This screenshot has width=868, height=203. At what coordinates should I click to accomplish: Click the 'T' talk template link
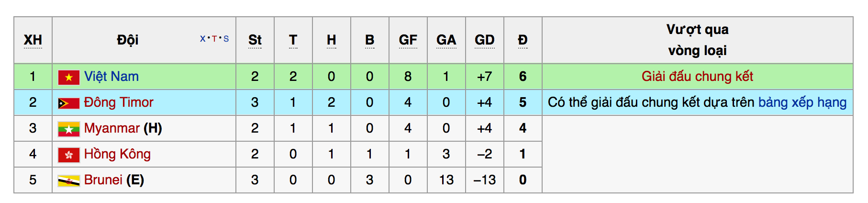[214, 39]
